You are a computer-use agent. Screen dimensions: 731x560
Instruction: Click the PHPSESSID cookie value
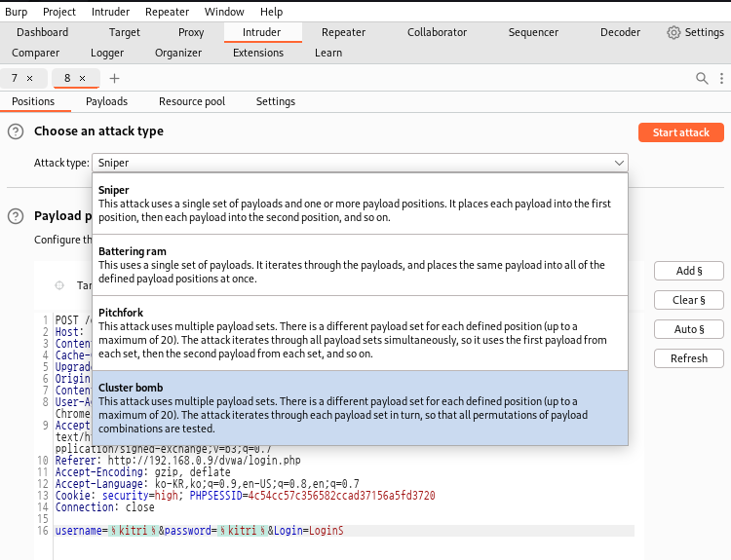click(x=341, y=496)
